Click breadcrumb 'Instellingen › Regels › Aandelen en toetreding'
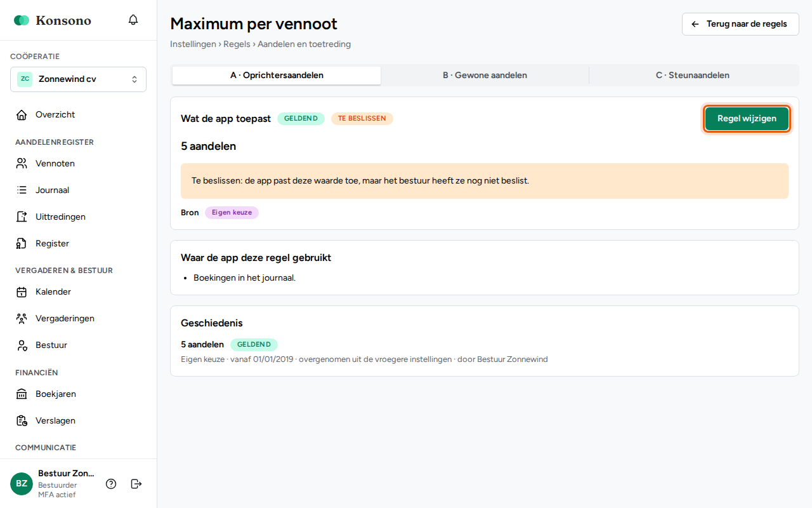 click(x=260, y=44)
